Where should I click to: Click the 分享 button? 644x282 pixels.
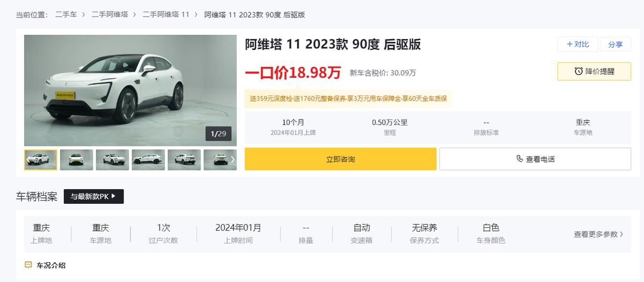click(615, 44)
